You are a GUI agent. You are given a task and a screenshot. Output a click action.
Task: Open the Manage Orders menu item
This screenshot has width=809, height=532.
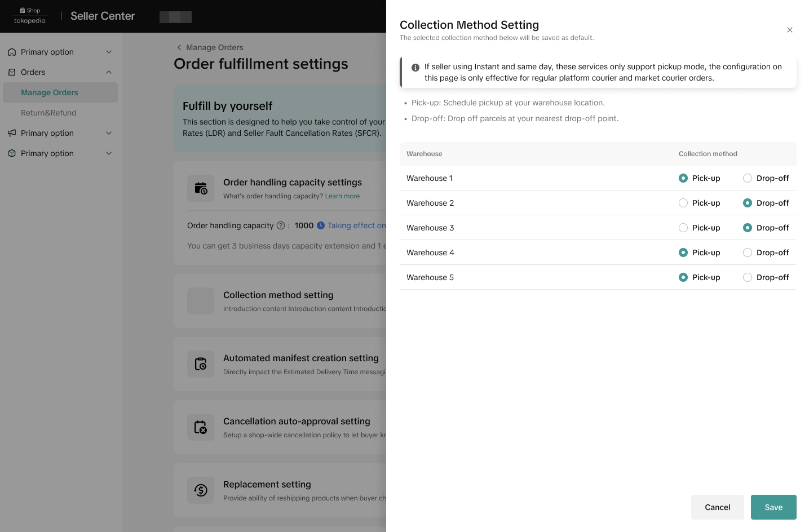50,92
